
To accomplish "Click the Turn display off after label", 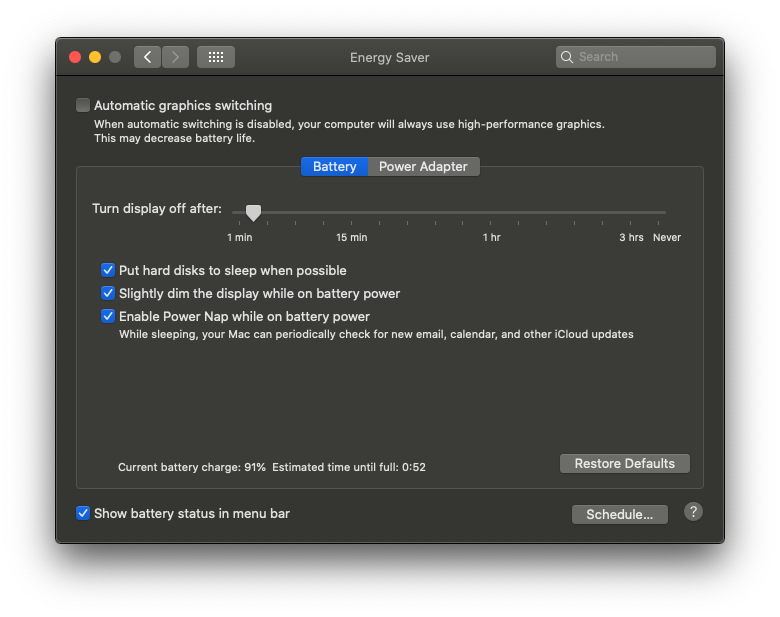I will (157, 208).
